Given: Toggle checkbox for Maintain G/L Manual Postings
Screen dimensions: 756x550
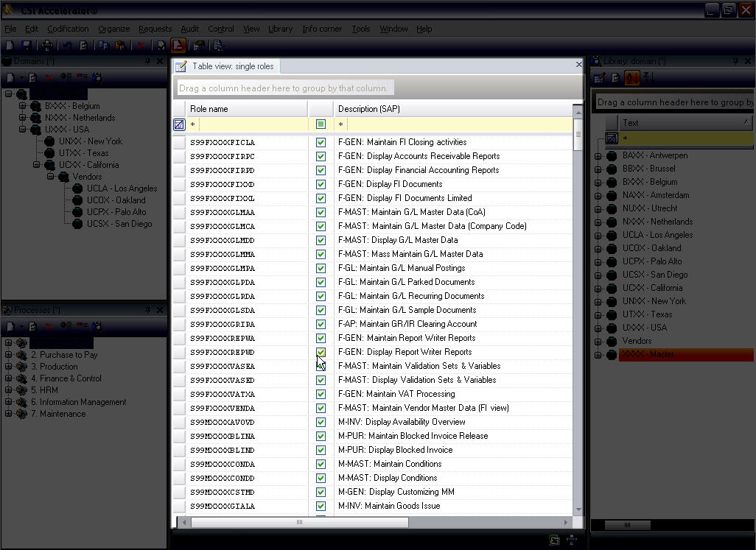Looking at the screenshot, I should pos(321,268).
